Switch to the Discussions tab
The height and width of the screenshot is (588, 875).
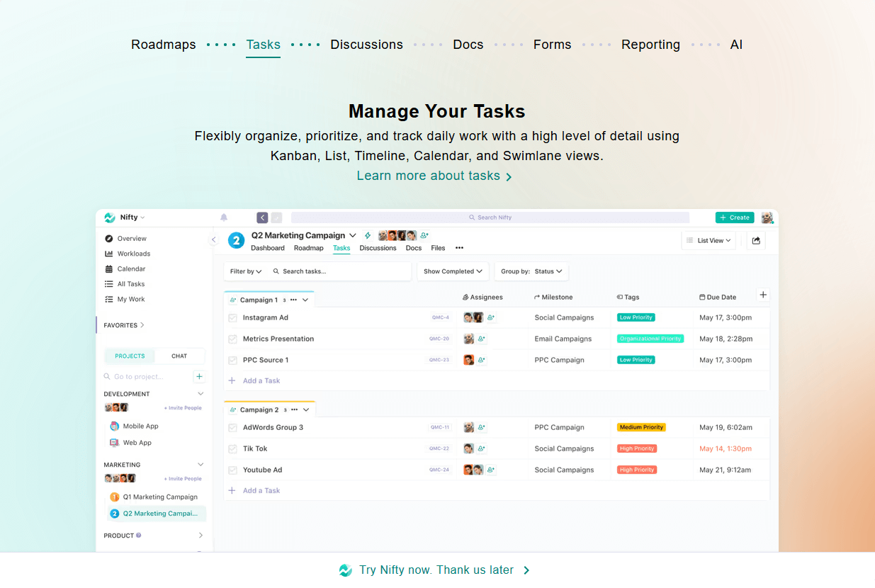[x=378, y=248]
